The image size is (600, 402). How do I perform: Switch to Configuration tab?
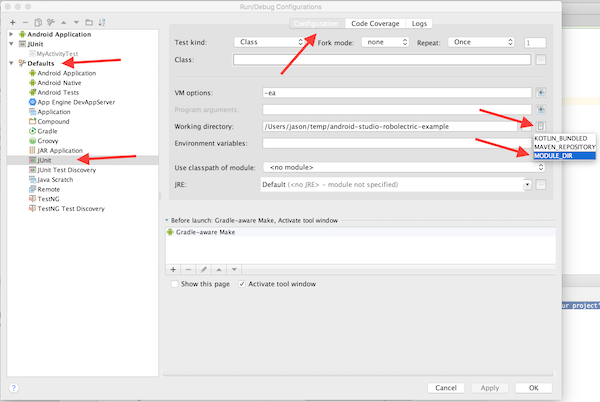tap(316, 24)
